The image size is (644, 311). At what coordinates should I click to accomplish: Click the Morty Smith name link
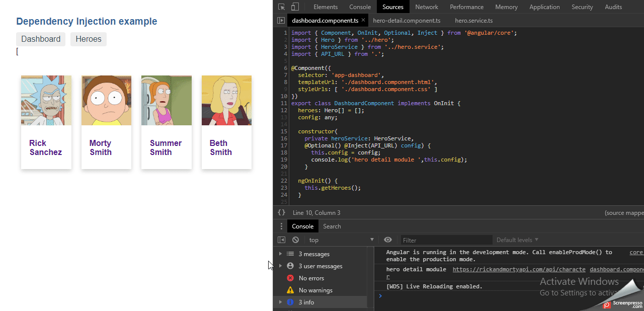click(101, 147)
